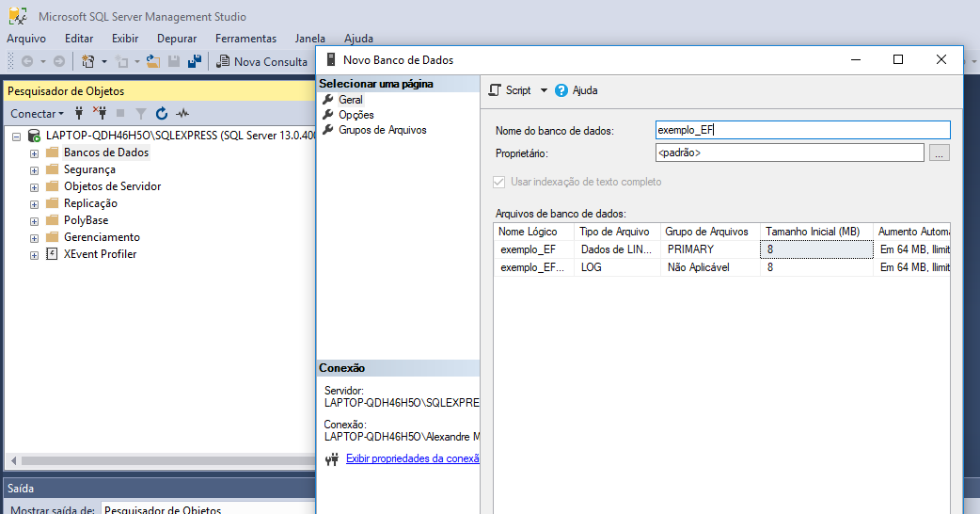Click the Connect plug icon in Object Explorer
980x514 pixels.
79,113
